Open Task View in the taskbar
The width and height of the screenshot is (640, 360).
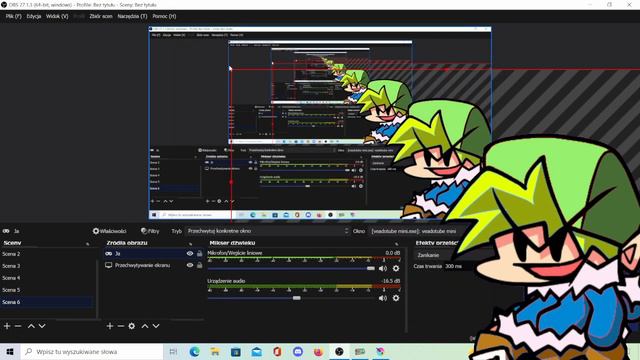[173, 351]
